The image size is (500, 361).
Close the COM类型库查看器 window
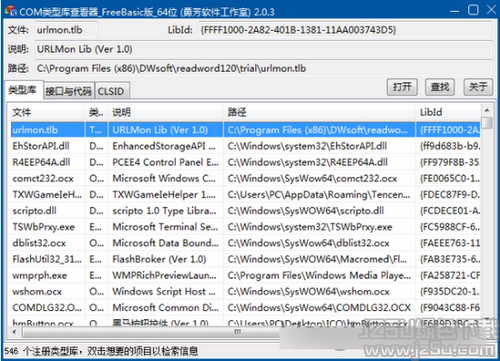coord(491,10)
